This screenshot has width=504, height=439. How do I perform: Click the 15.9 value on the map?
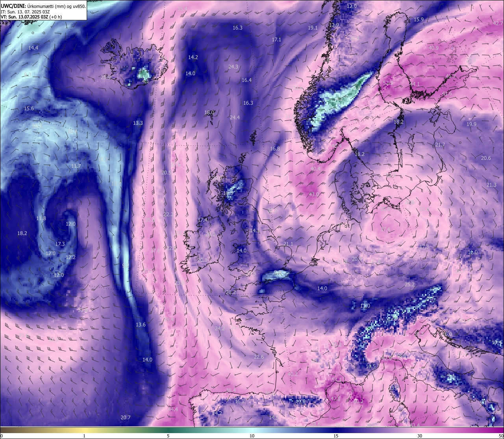click(x=419, y=19)
